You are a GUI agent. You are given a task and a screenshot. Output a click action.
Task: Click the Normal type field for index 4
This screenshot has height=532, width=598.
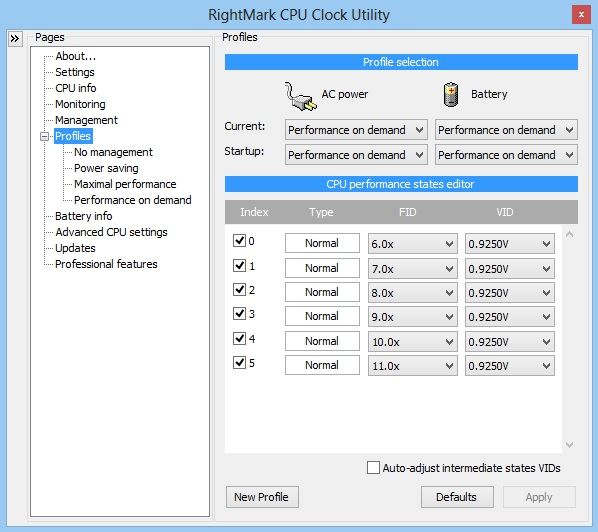(322, 341)
